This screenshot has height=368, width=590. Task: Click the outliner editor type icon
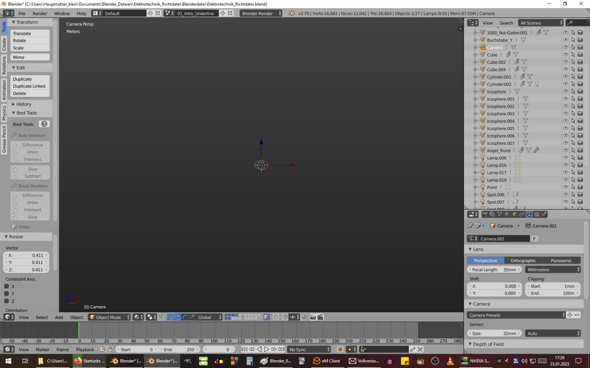[x=473, y=23]
